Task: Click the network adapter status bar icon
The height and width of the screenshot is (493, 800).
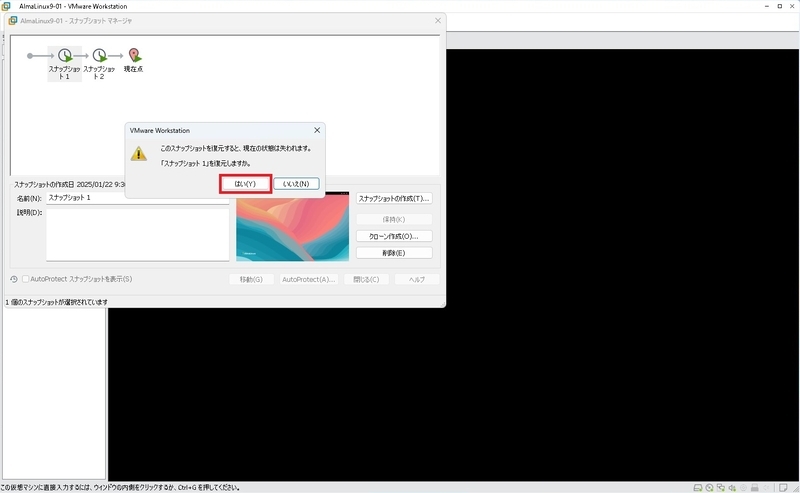Action: click(x=720, y=488)
